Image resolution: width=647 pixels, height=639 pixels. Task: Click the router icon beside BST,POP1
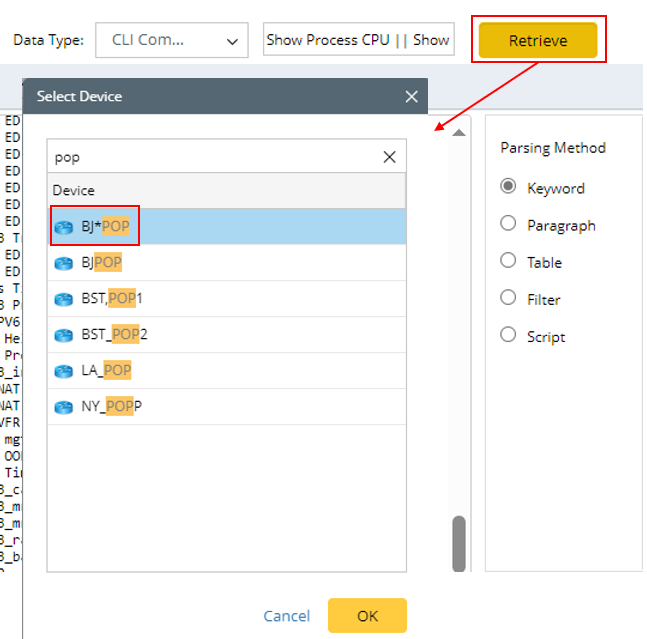pyautogui.click(x=65, y=299)
